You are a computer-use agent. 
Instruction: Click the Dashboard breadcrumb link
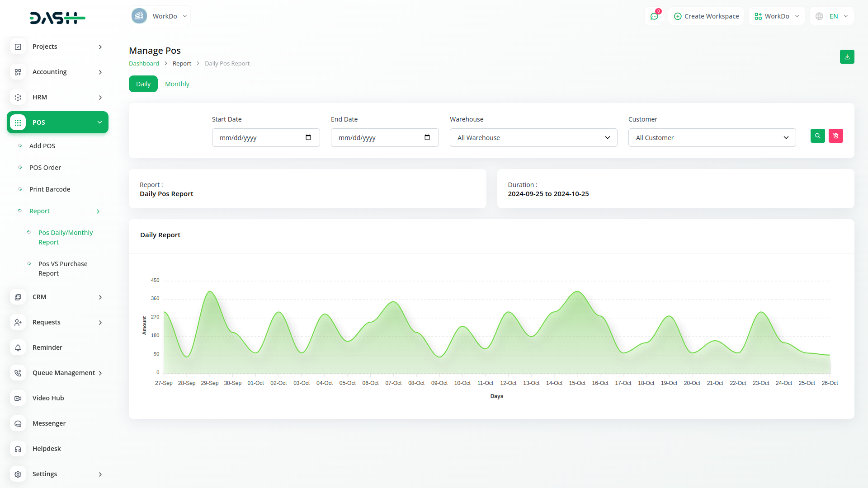coord(144,64)
